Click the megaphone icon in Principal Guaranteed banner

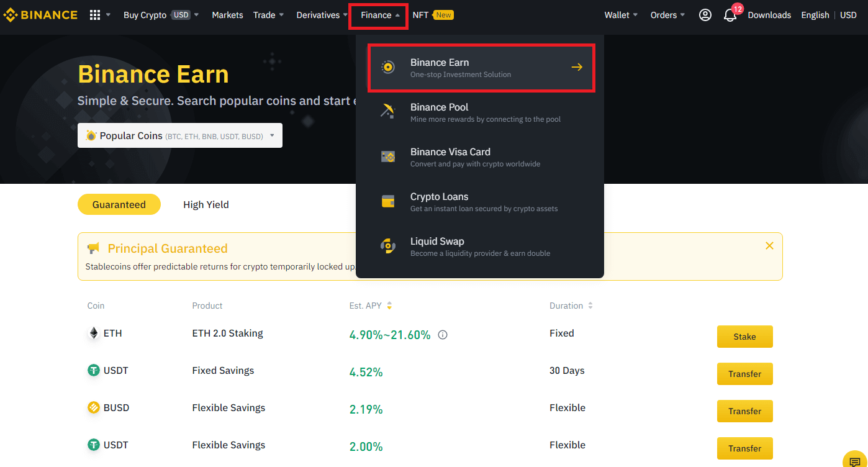(94, 248)
